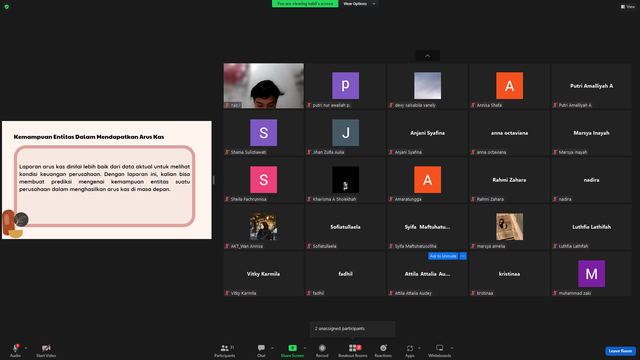Click the 'You are viewing nabil's screen' banner

(x=305, y=4)
